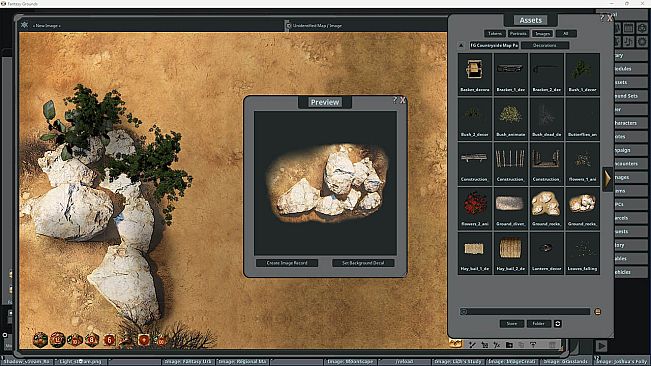
Task: Open help for the Preview window
Action: [x=395, y=100]
